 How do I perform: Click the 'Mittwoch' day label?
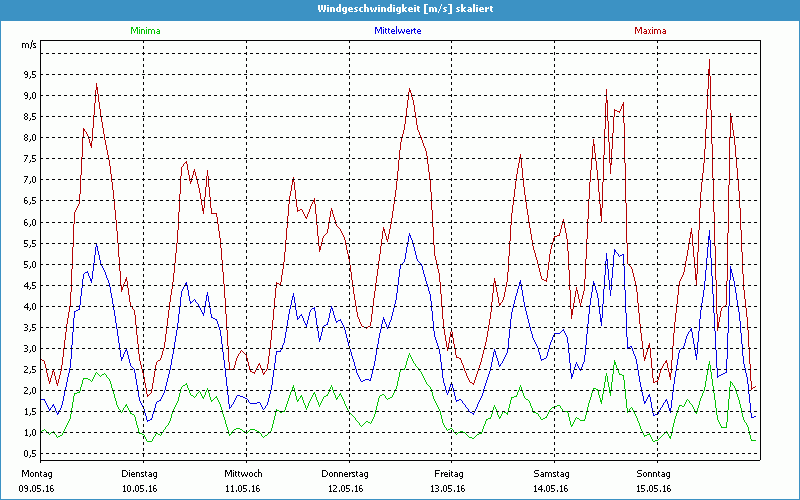pos(243,474)
